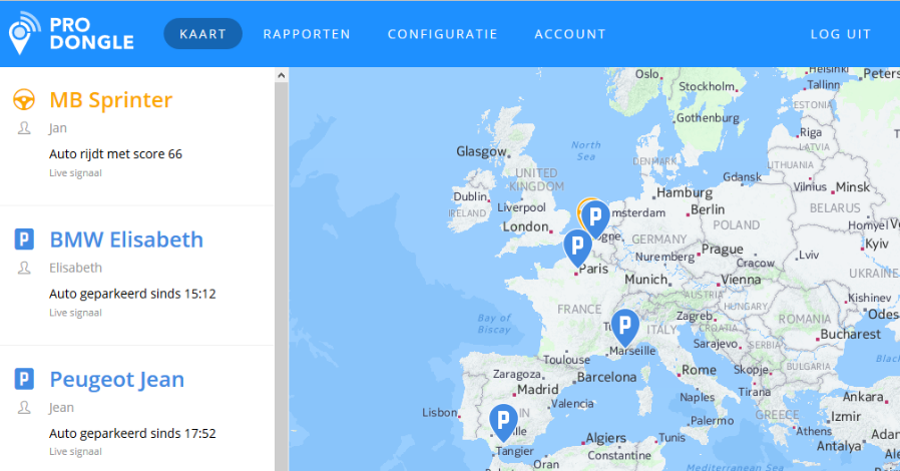Open the BMW Elisabeth vehicle

[x=126, y=240]
